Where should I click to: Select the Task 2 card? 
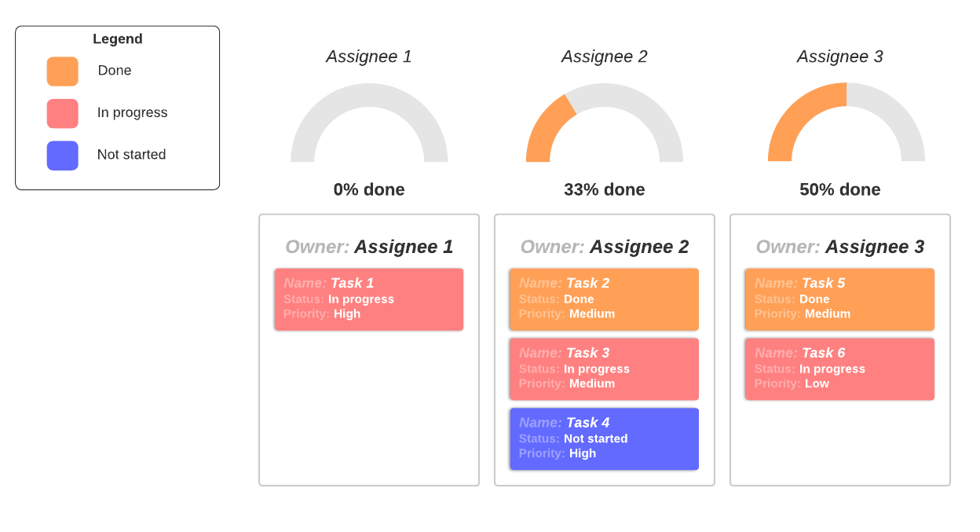pos(604,299)
